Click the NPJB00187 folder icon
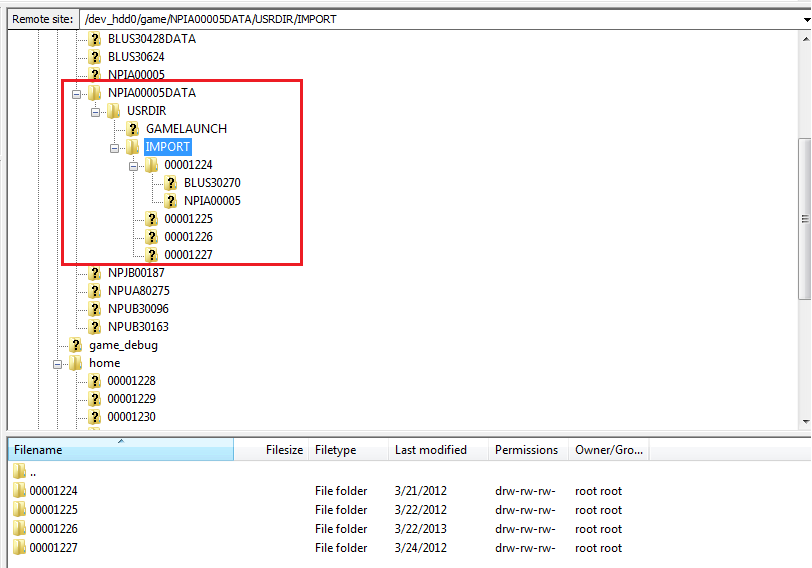 click(x=94, y=272)
